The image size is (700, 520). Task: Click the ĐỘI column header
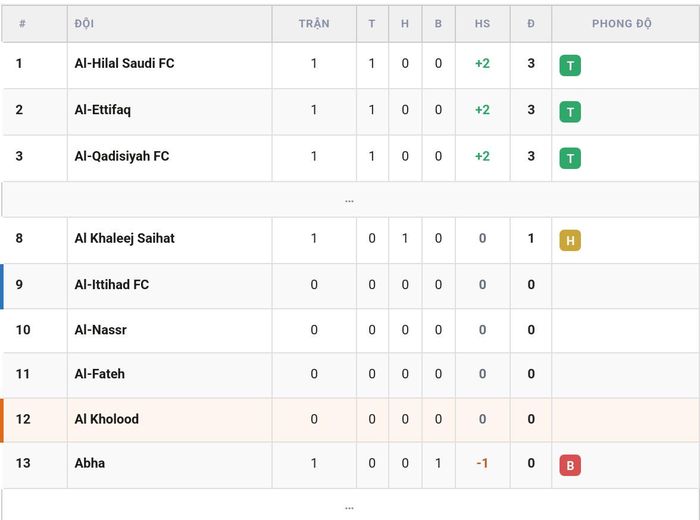[x=84, y=24]
